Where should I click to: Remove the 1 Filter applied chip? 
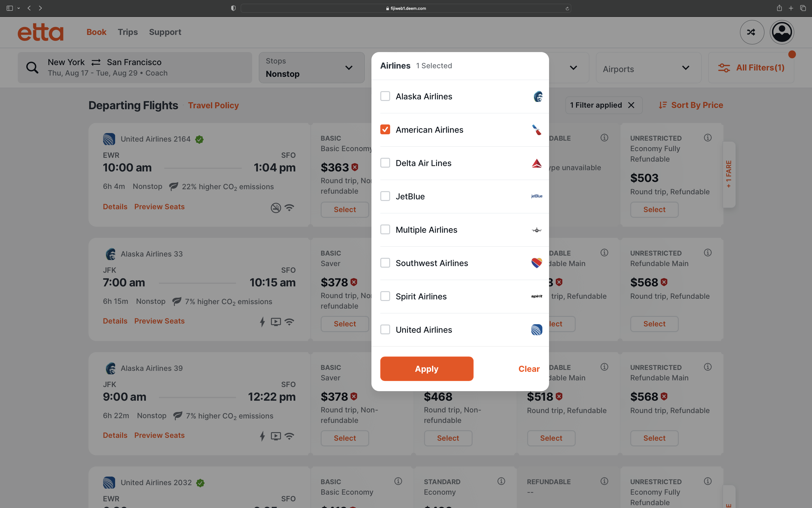(x=631, y=105)
